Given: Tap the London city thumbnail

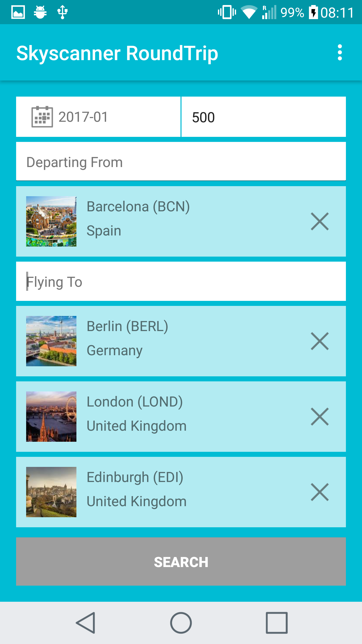Looking at the screenshot, I should click(x=51, y=417).
